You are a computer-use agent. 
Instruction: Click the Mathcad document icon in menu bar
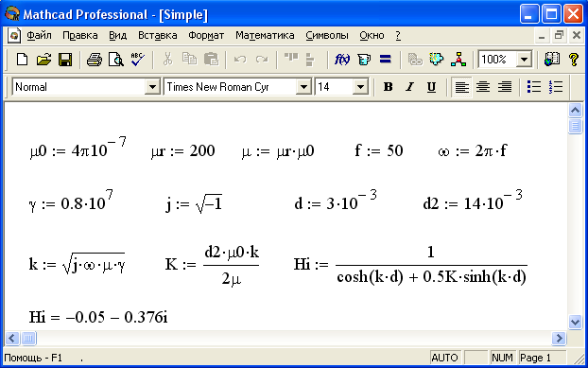[x=14, y=36]
